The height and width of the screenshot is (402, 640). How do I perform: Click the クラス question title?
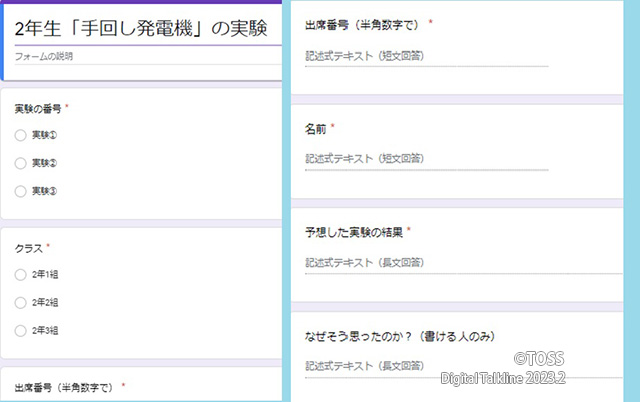click(28, 246)
